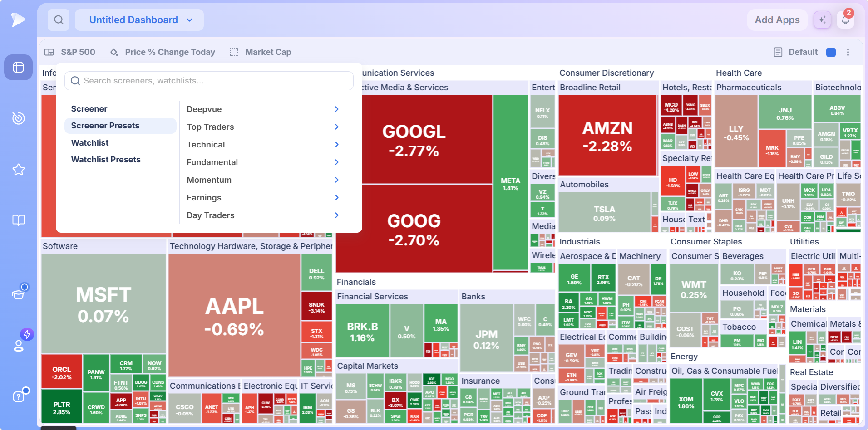Open the Untitled Dashboard dropdown
Viewport: 868px width, 430px height.
click(x=139, y=20)
